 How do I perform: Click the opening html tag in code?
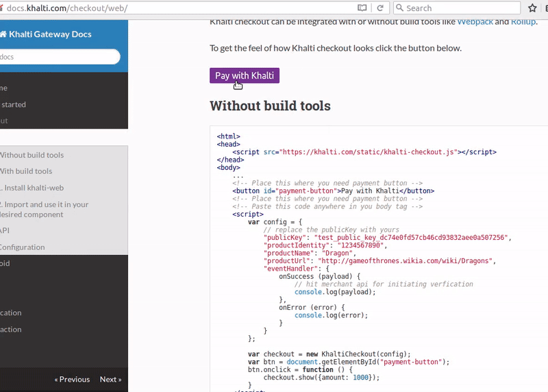[229, 137]
